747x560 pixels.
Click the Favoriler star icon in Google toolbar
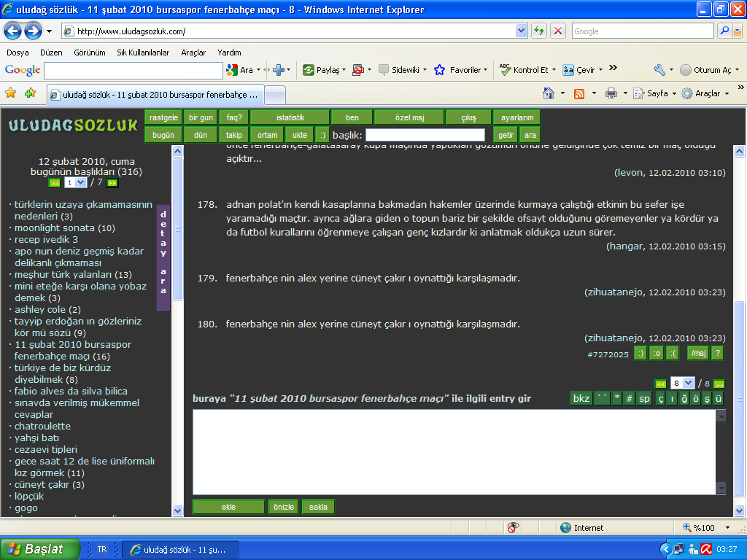click(x=439, y=70)
